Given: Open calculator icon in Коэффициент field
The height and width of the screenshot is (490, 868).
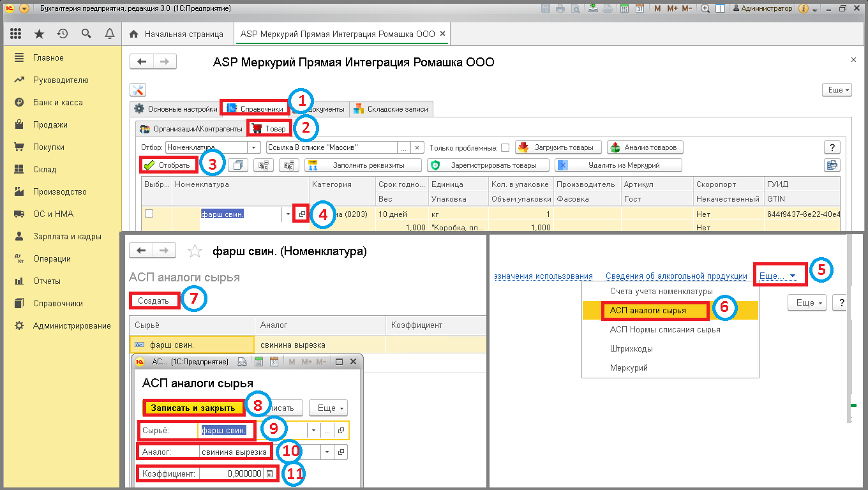Looking at the screenshot, I should pos(270,473).
